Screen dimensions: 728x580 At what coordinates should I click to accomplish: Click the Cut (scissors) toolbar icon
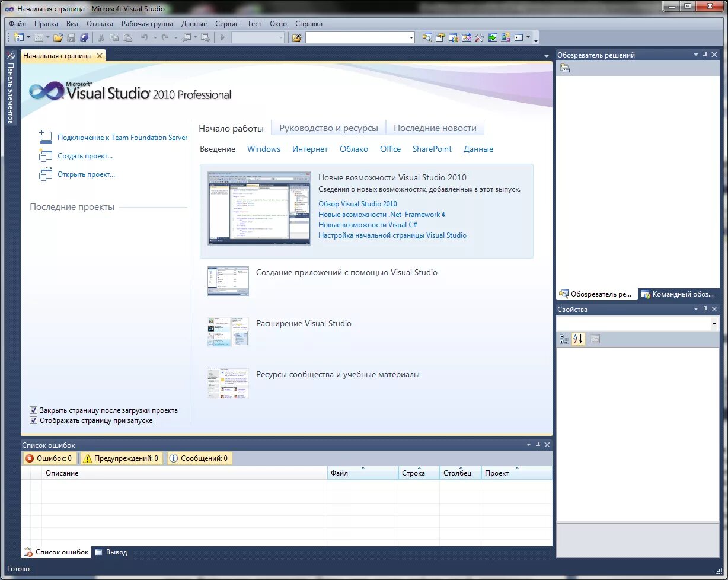point(101,37)
